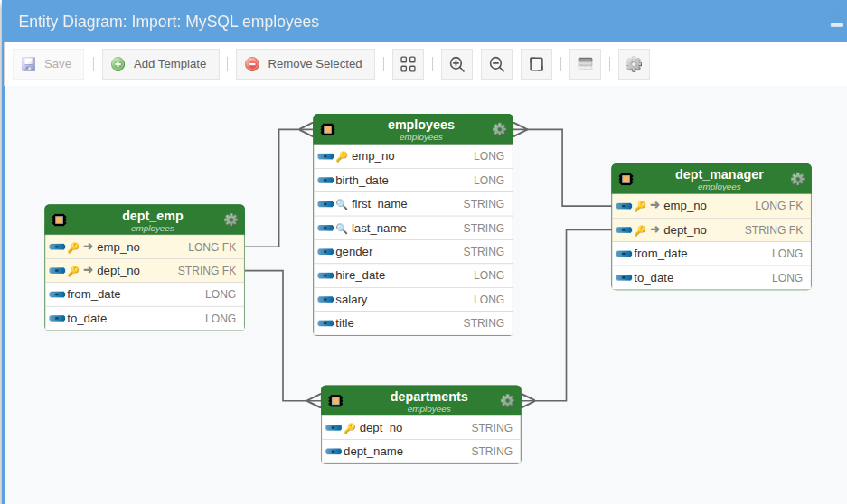Click key icon of departments dept_no
Viewport: 847px width, 504px height.
coord(350,428)
